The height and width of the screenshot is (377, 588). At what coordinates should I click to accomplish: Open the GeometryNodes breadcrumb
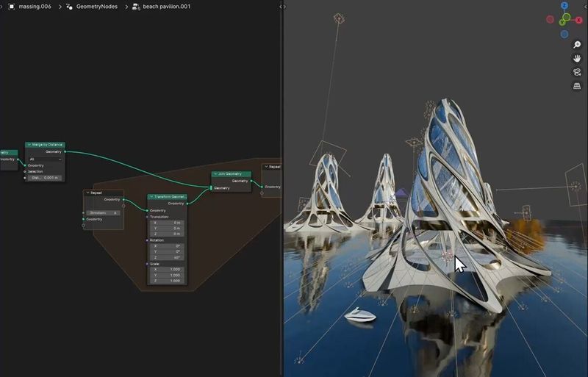(97, 7)
